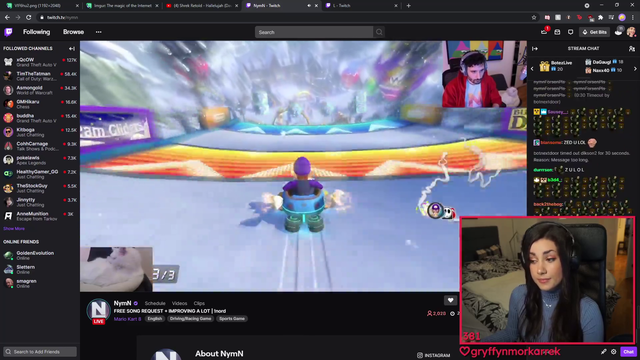Open NymN's Instagram link
This screenshot has width=640, height=360.
click(x=433, y=355)
